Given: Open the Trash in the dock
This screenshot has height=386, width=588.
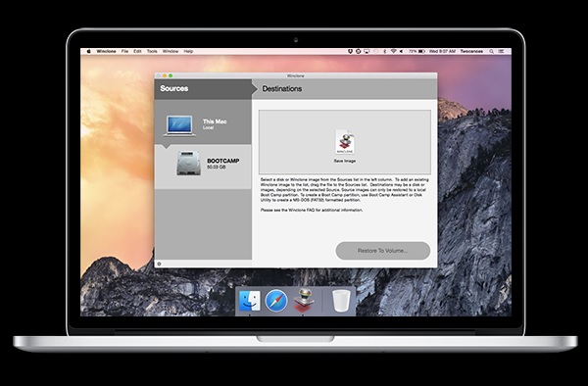Looking at the screenshot, I should [x=341, y=301].
